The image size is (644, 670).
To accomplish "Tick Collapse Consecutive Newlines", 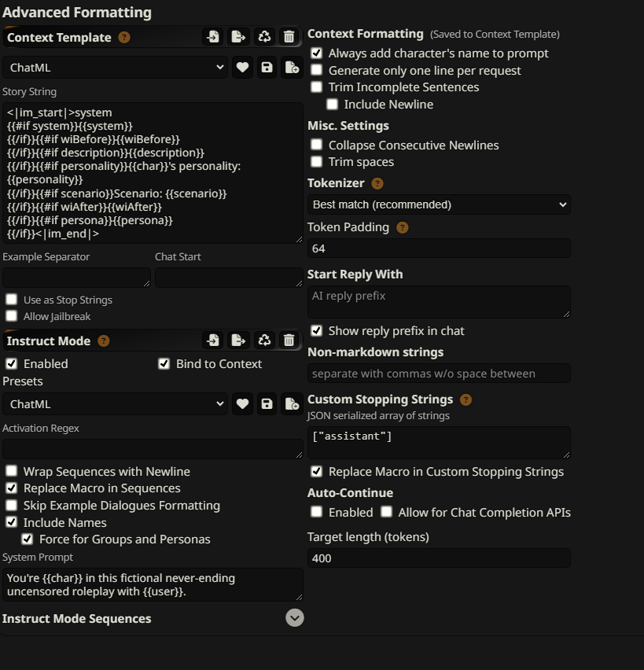I will [x=316, y=145].
